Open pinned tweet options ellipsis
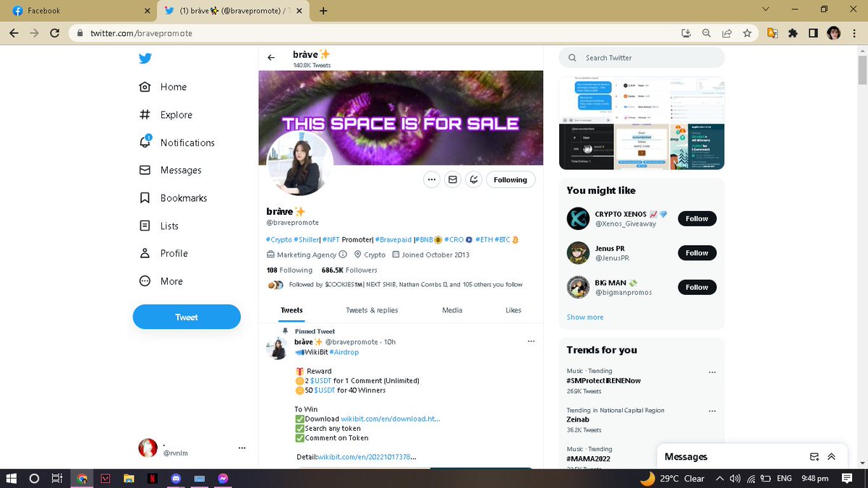The image size is (868, 488). (531, 341)
